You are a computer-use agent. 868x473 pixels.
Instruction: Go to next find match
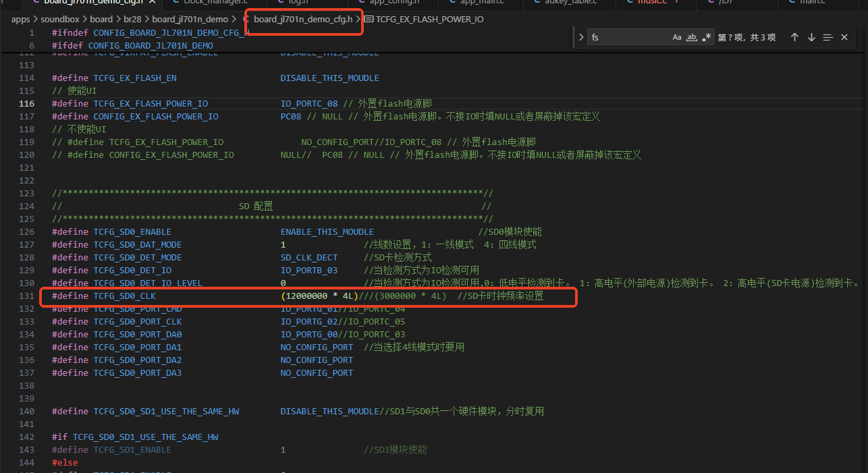[811, 38]
